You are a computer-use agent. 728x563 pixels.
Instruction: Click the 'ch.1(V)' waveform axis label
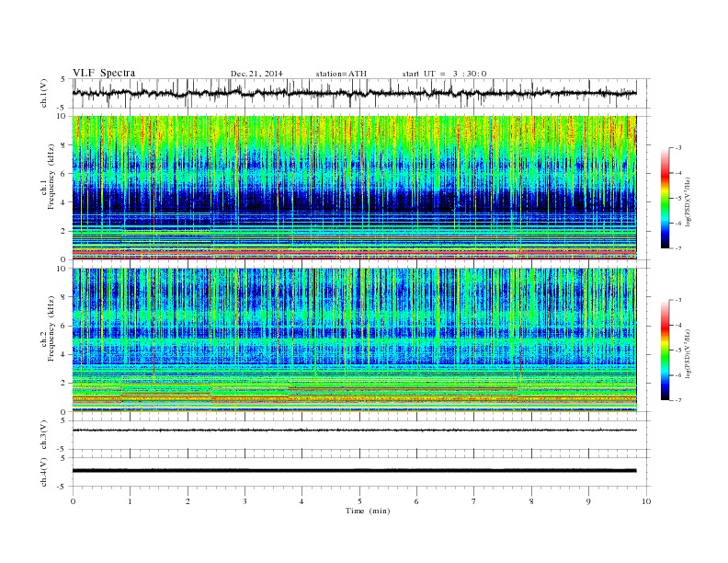(44, 93)
